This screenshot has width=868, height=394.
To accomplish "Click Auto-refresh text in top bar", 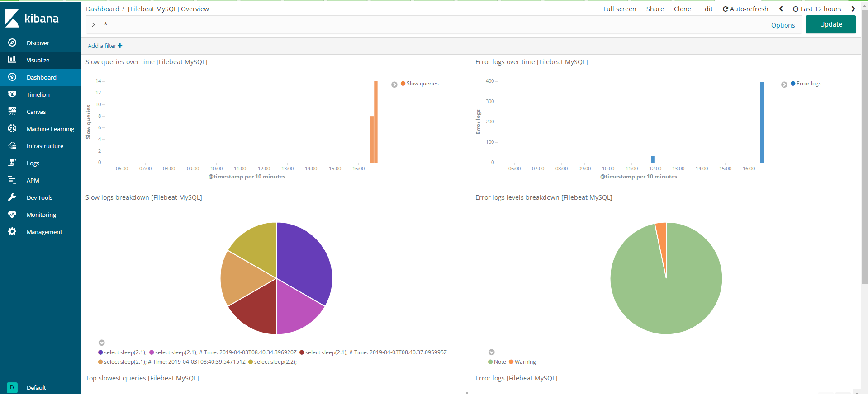I will coord(749,9).
